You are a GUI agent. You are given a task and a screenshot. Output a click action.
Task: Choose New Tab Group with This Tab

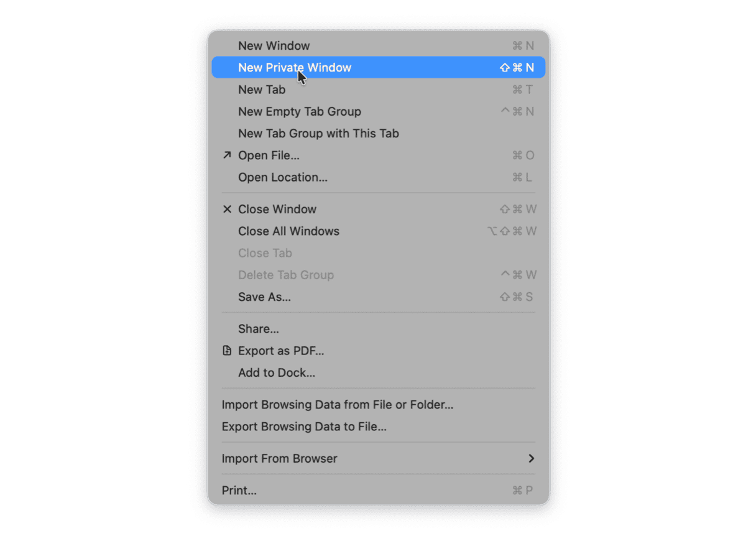click(379, 133)
